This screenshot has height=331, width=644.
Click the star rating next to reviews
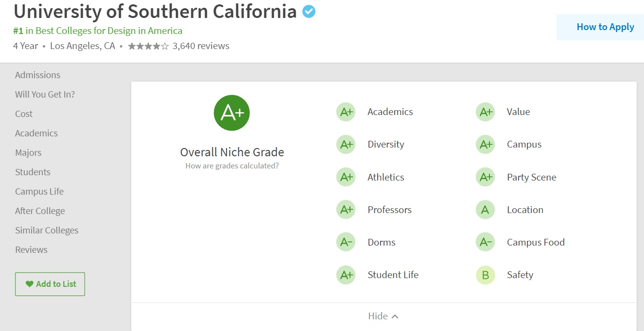(x=148, y=47)
